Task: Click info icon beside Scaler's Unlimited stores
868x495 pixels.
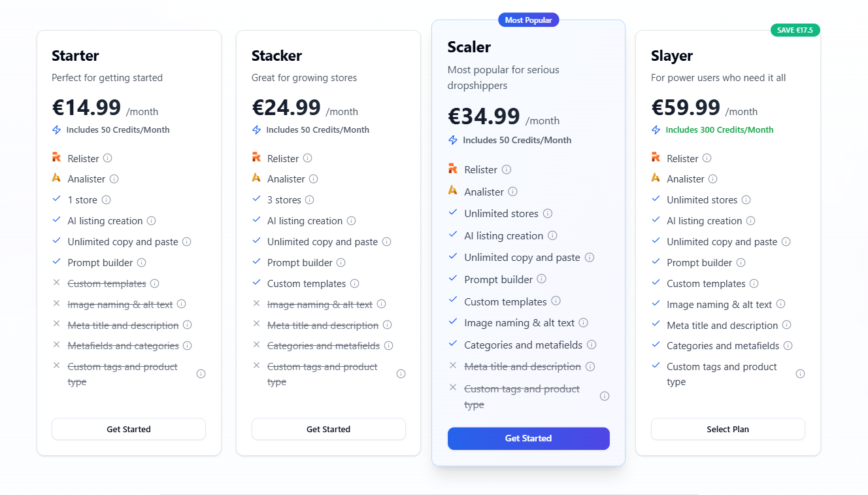Action: pyautogui.click(x=548, y=214)
